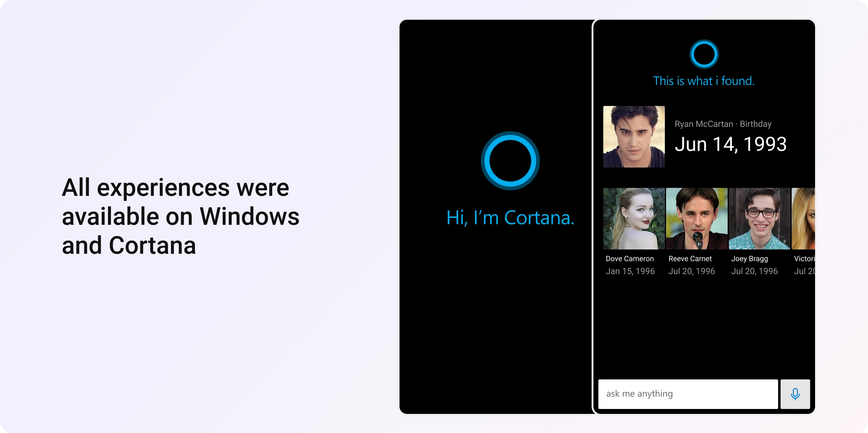Click the "Jul 20, 1996" date under Reeve Carnet
The height and width of the screenshot is (433, 868).
point(692,271)
